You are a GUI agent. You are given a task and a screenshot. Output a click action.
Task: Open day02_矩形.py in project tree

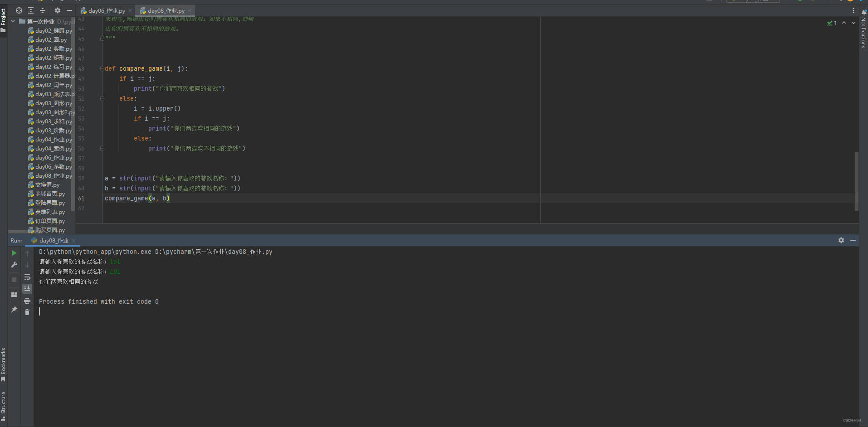coord(50,58)
